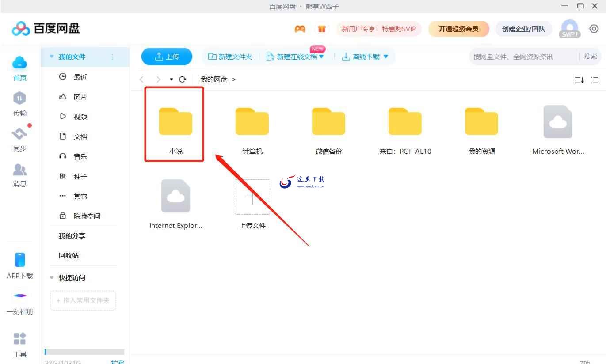Open the 消息 messages section
606x364 pixels.
pos(19,175)
